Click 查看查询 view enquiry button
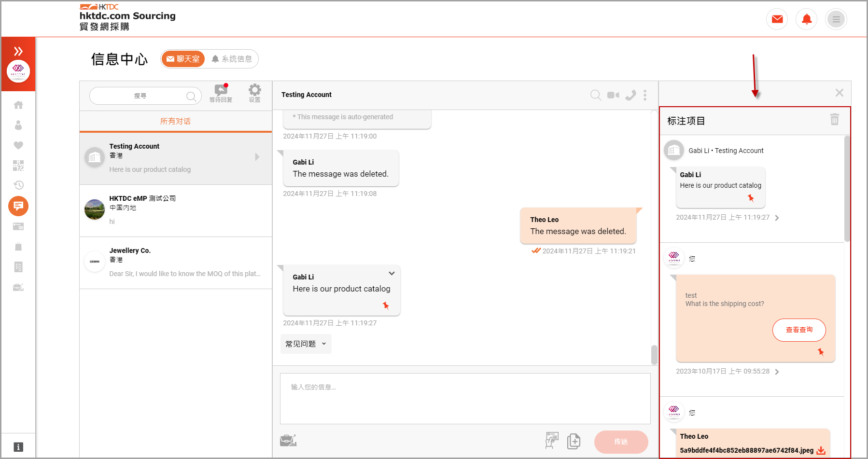Screen dimensions: 868x459 799,330
